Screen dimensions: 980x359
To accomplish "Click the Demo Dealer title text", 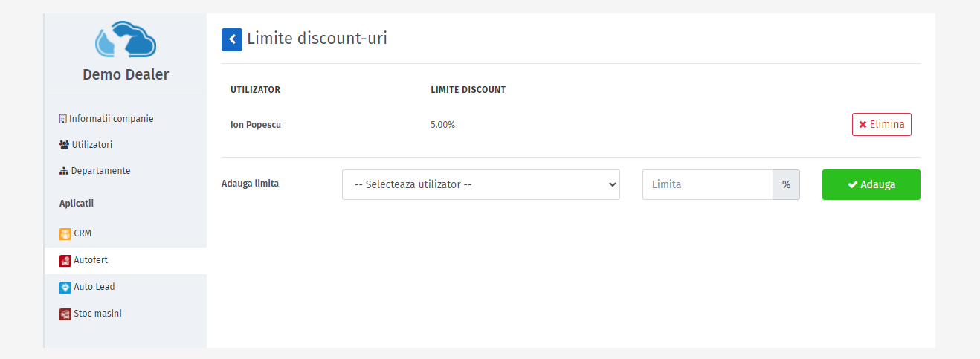I will pos(126,74).
